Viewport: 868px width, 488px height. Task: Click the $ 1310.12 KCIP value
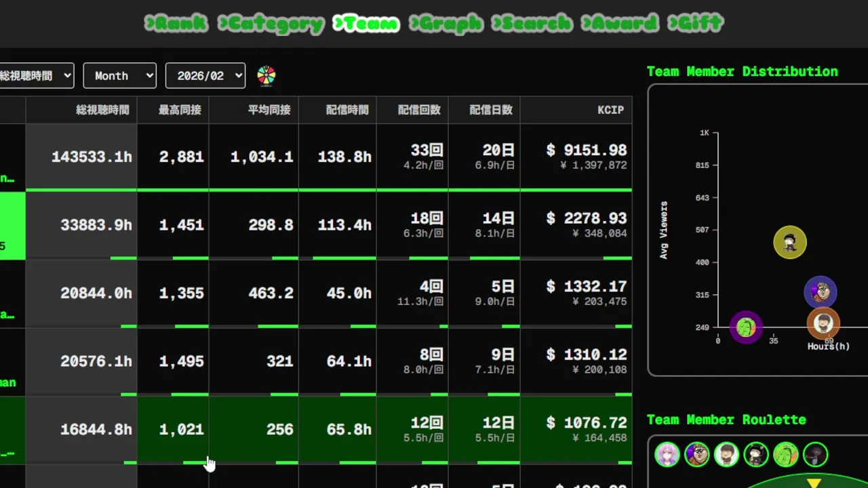pyautogui.click(x=587, y=354)
